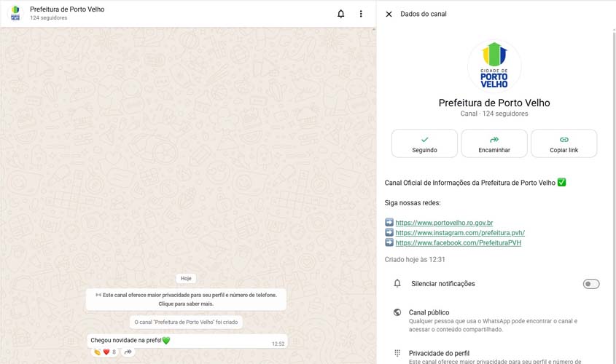Open the three-dot options menu in the header

click(361, 14)
